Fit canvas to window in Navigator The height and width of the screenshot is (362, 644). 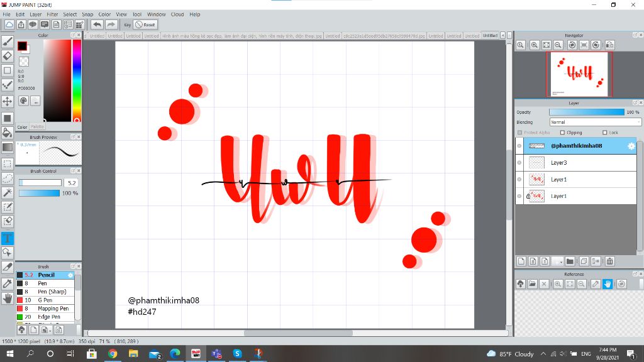click(547, 45)
